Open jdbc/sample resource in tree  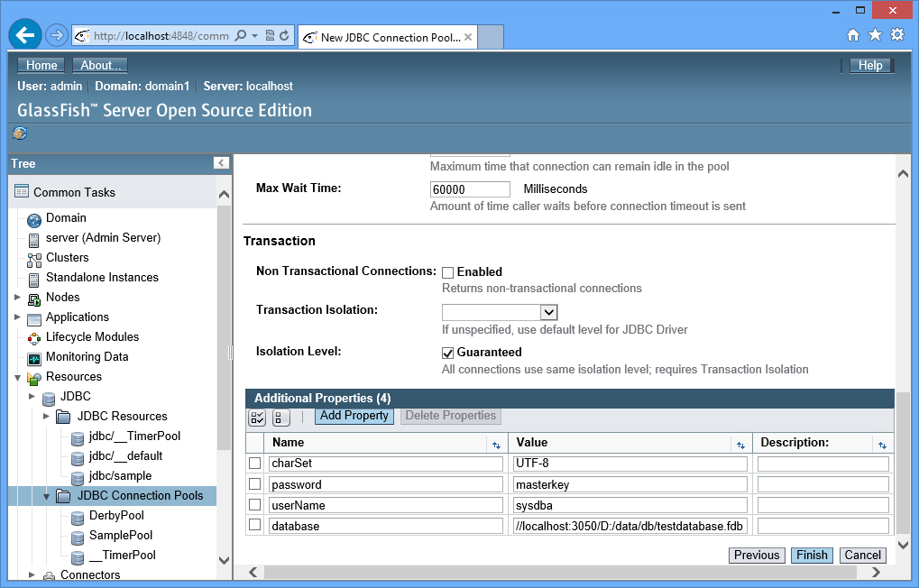point(120,475)
